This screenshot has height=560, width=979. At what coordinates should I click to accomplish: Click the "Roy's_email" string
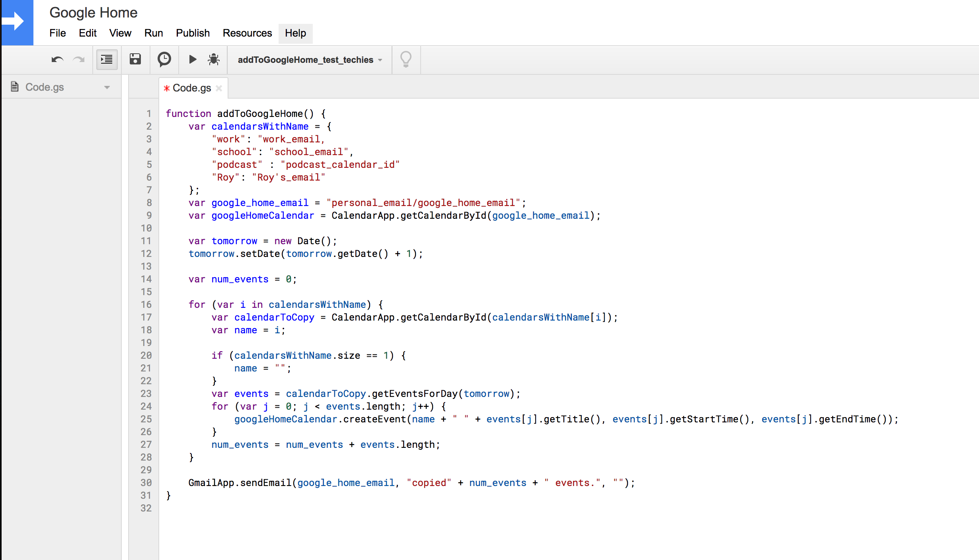tap(289, 177)
